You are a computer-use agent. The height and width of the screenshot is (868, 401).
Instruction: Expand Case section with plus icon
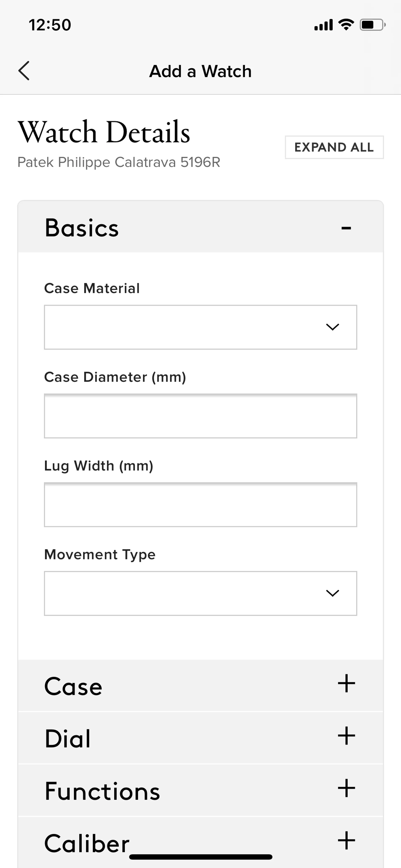tap(346, 684)
